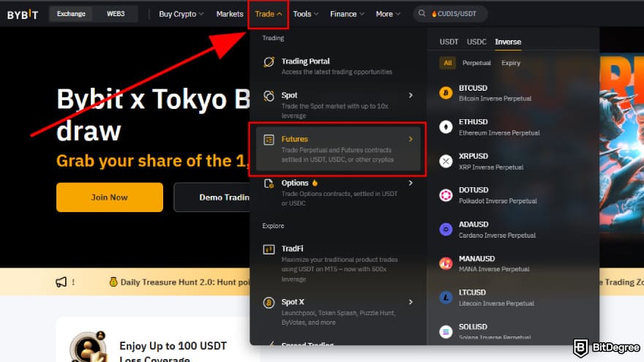
Task: Click the fire icon next to Options
Action: [x=315, y=183]
